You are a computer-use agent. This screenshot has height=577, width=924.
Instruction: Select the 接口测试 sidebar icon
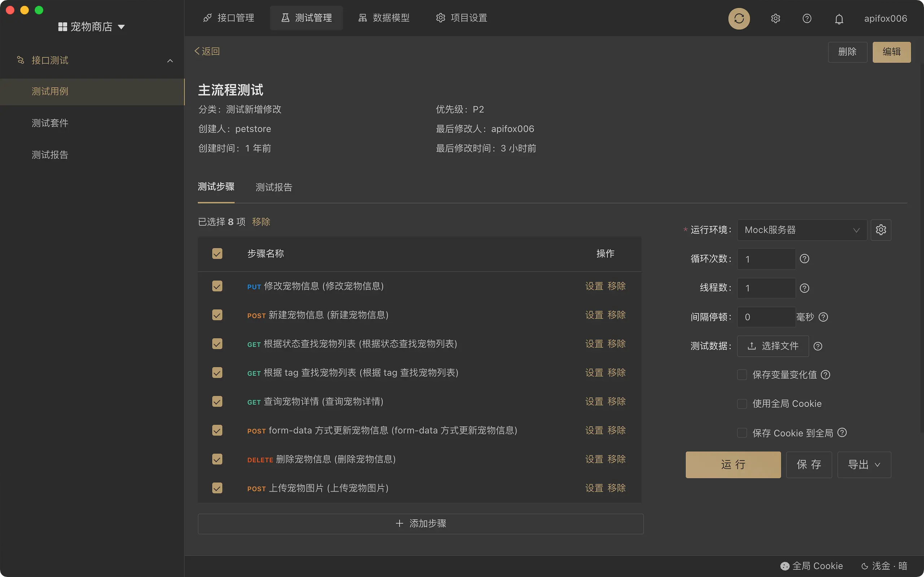[21, 60]
